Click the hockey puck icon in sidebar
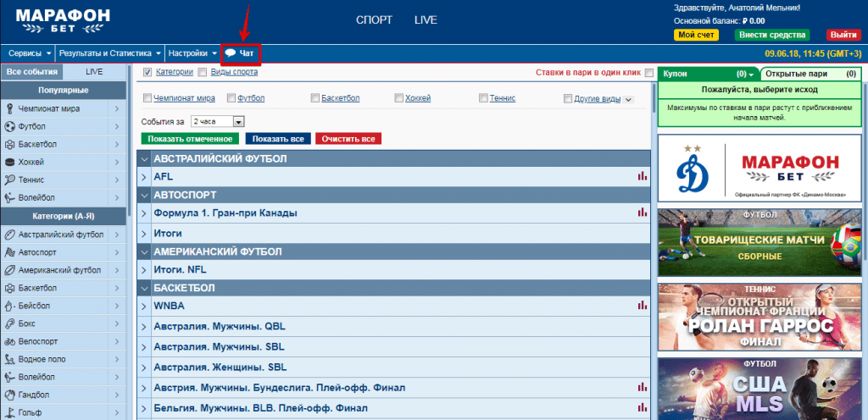 10,162
